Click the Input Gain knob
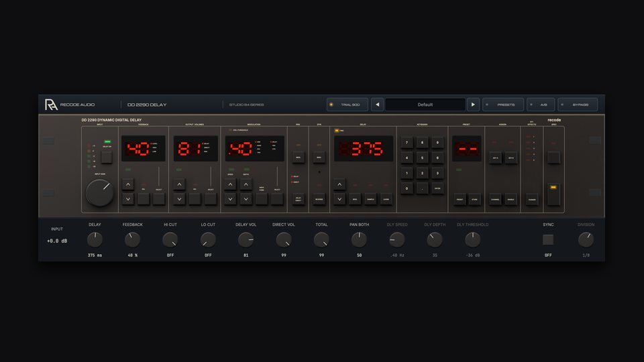Image resolution: width=644 pixels, height=362 pixels. click(x=99, y=192)
